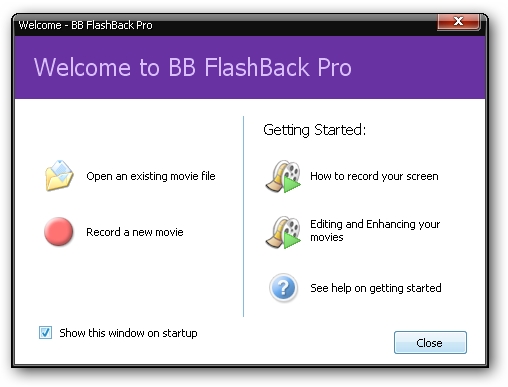Click the vertical divider between the panels

(244, 216)
